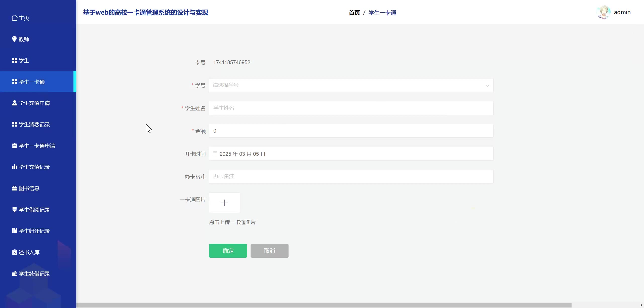Click the bar chart icon beside 学生充值记录
Image resolution: width=644 pixels, height=308 pixels.
(14, 167)
